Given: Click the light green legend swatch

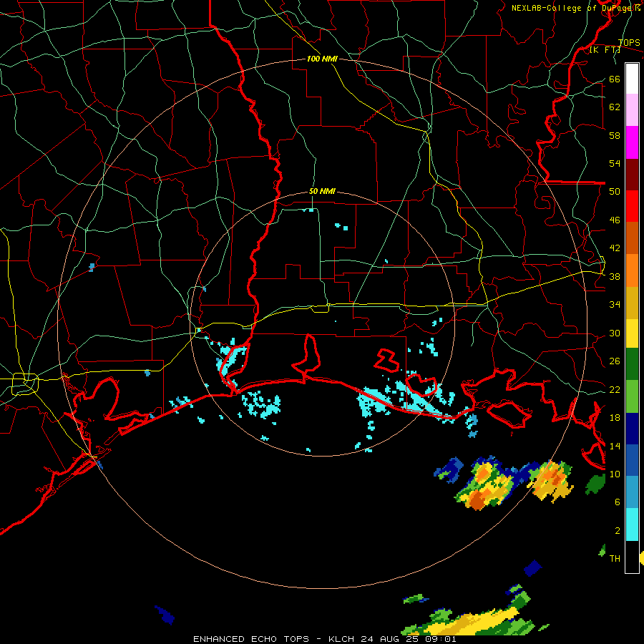Looking at the screenshot, I should pyautogui.click(x=632, y=396).
